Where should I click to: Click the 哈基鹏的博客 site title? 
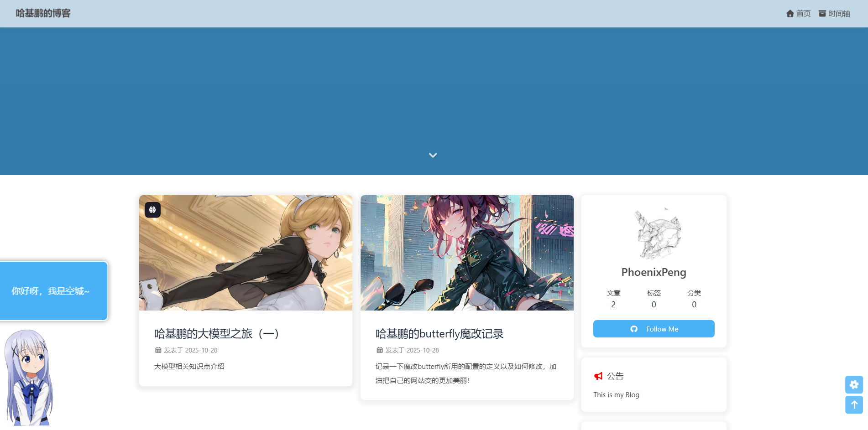(x=43, y=13)
